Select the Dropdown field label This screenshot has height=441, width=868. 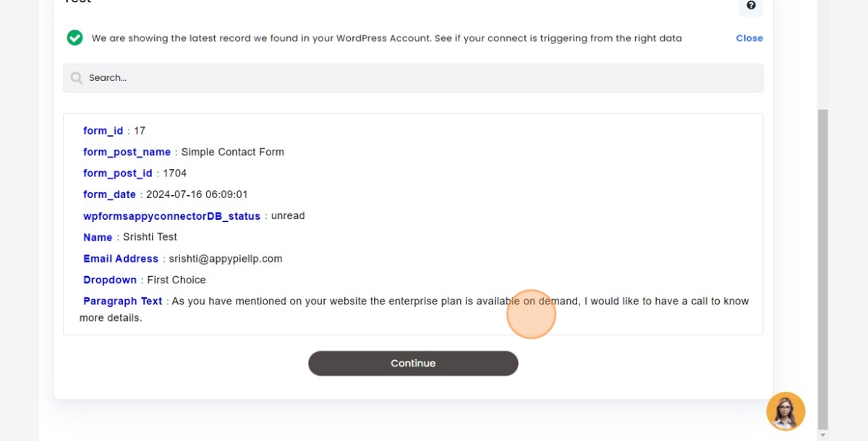[x=110, y=280]
